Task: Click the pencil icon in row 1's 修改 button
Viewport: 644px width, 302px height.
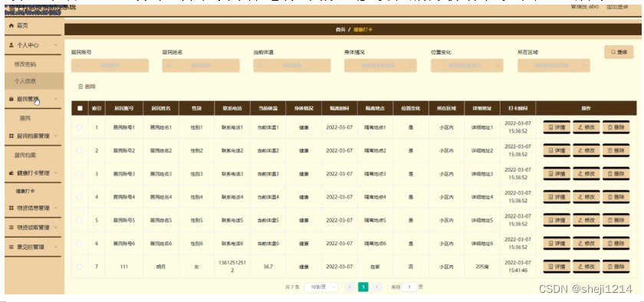Action: coord(580,127)
